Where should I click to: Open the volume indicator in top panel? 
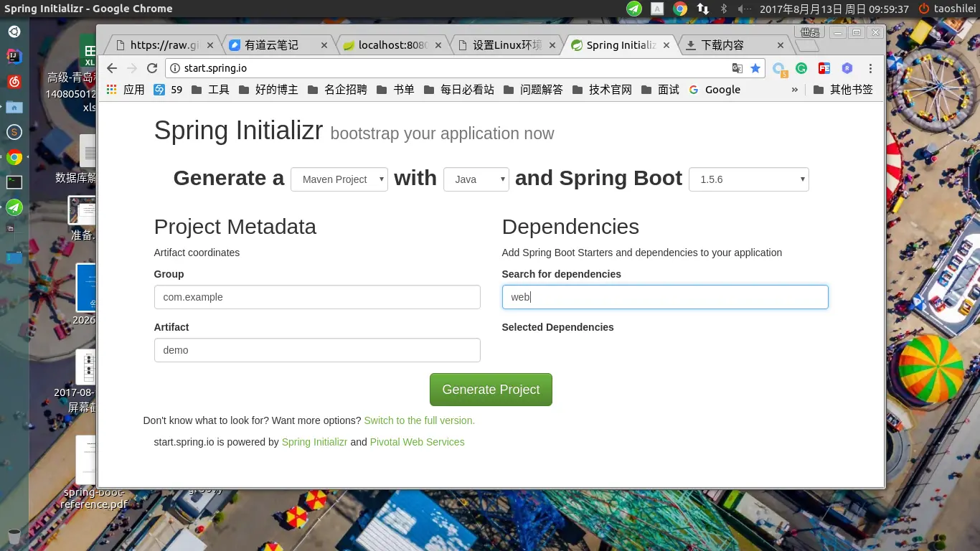[x=744, y=9]
